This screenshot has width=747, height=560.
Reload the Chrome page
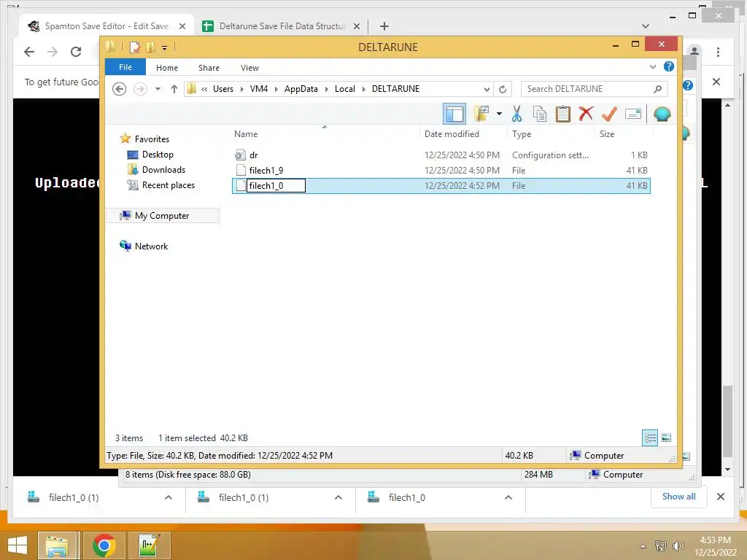coord(76,52)
